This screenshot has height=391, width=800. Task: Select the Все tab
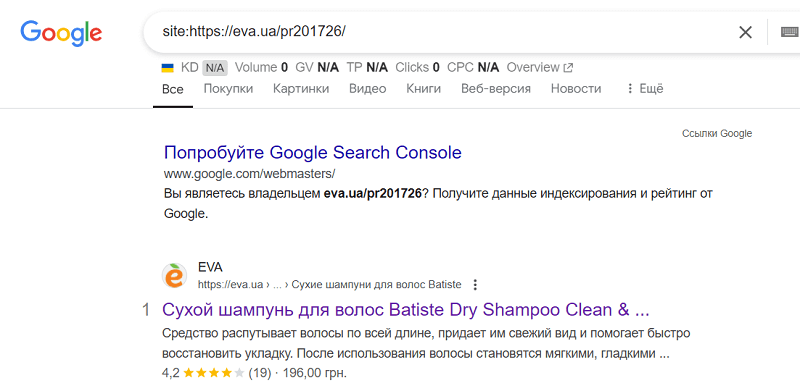click(x=173, y=89)
